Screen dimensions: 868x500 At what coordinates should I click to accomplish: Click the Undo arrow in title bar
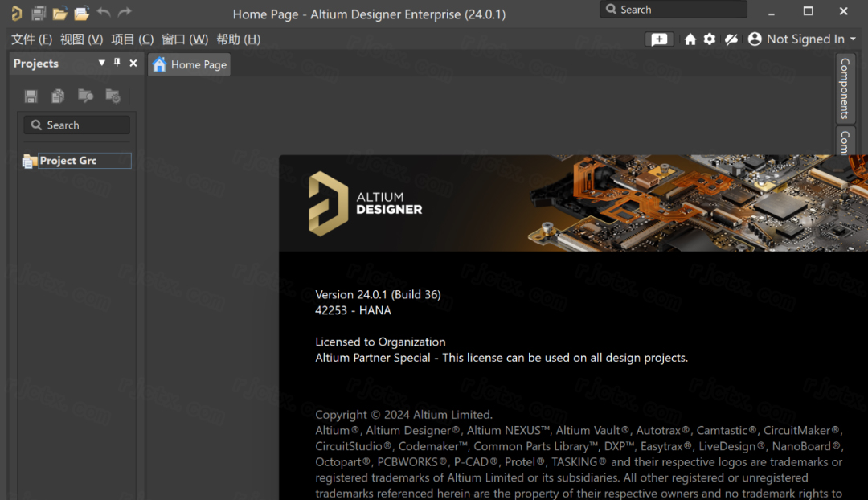click(104, 13)
